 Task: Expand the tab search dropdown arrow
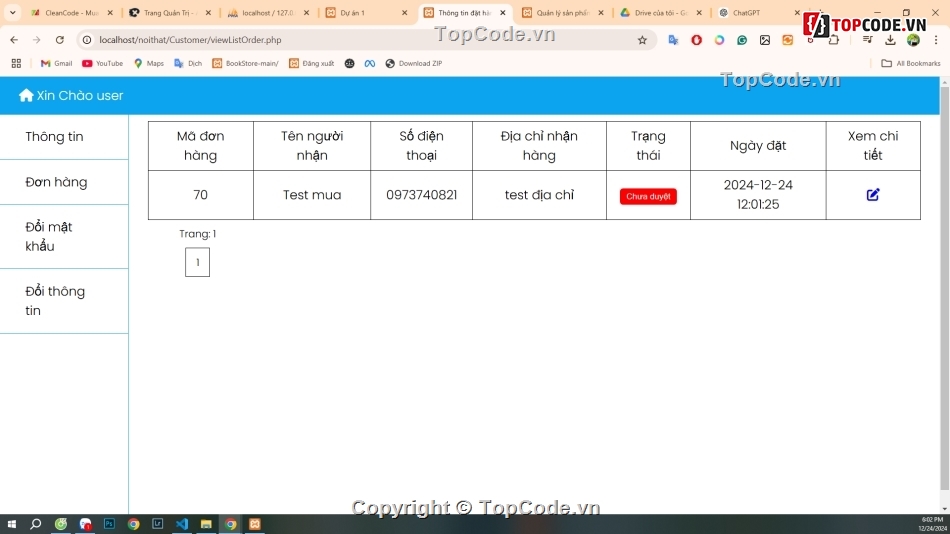[12, 13]
